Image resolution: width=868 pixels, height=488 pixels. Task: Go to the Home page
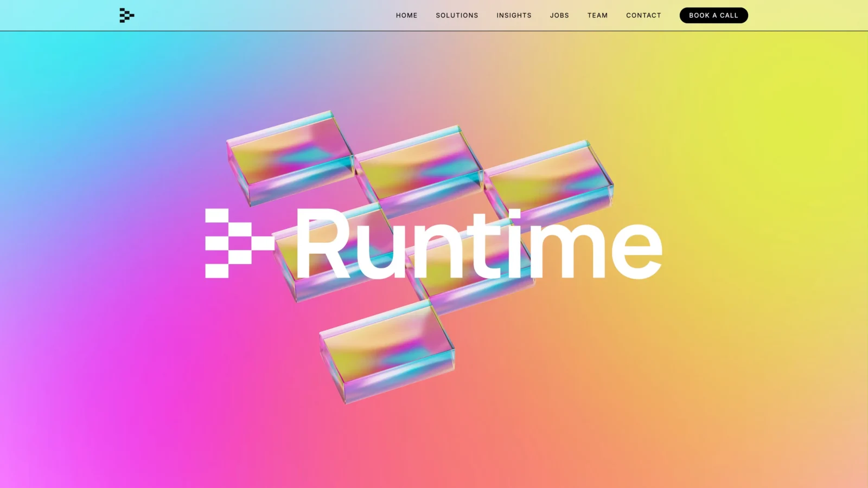(406, 15)
